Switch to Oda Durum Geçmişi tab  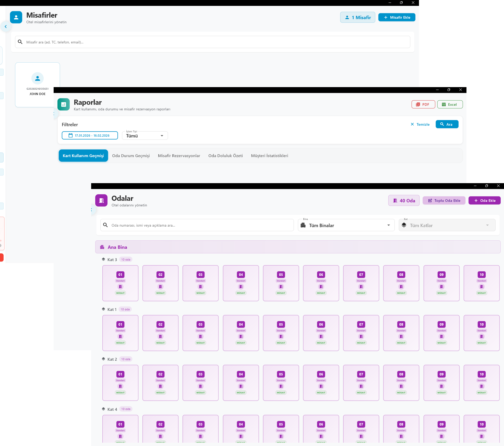tap(131, 156)
